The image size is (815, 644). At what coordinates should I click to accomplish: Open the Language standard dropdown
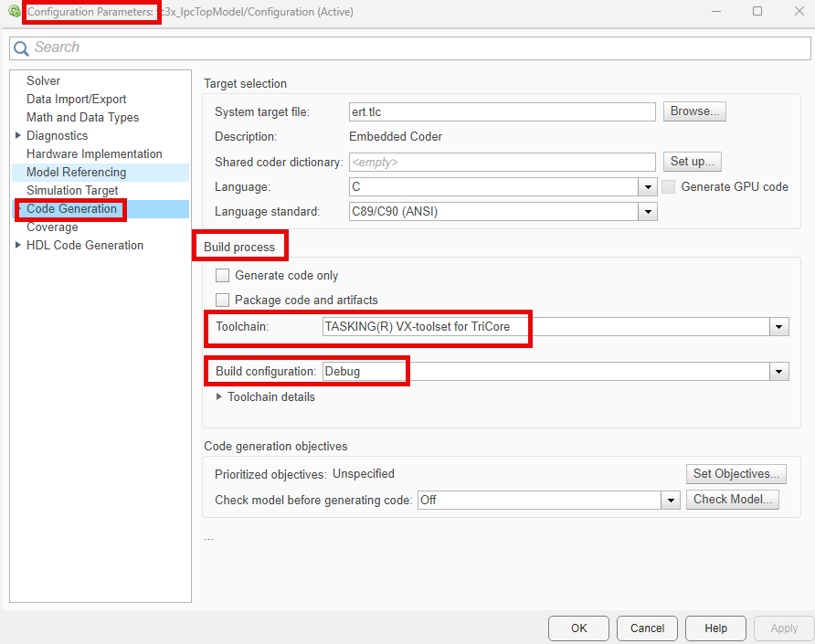[x=648, y=212]
